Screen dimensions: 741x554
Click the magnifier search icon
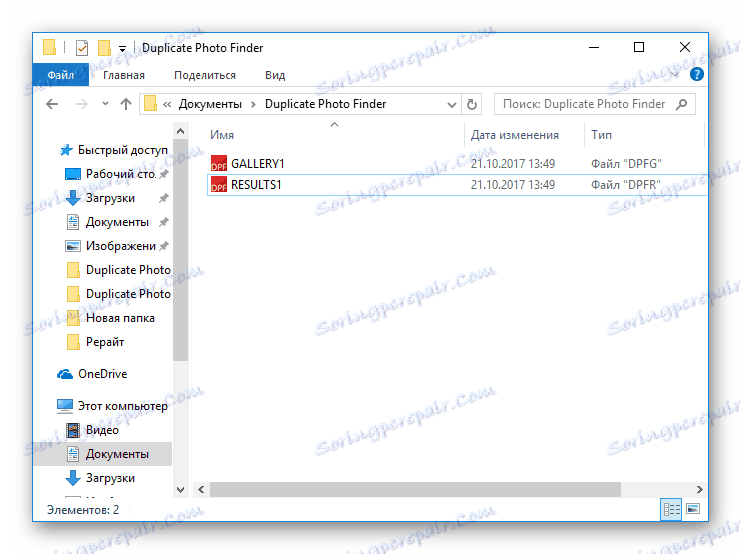click(x=681, y=104)
